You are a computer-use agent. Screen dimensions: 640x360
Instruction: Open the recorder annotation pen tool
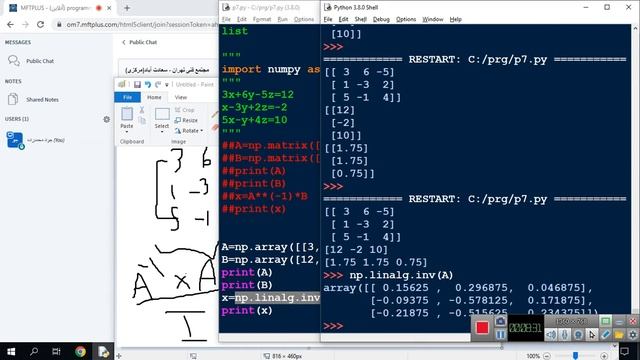tap(605, 335)
